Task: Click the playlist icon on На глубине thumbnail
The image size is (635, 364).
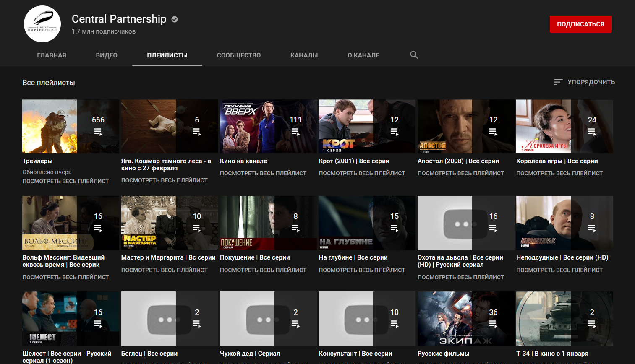Action: click(x=395, y=229)
